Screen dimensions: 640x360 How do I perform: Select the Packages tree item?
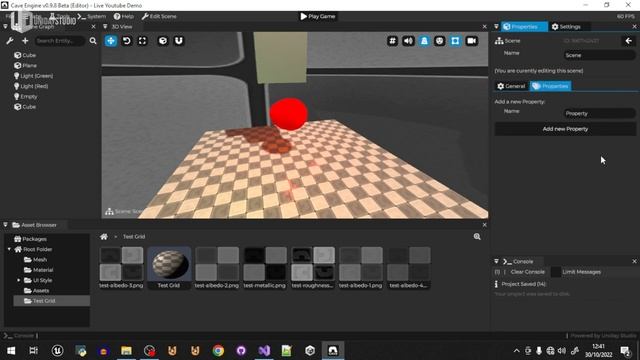30,239
